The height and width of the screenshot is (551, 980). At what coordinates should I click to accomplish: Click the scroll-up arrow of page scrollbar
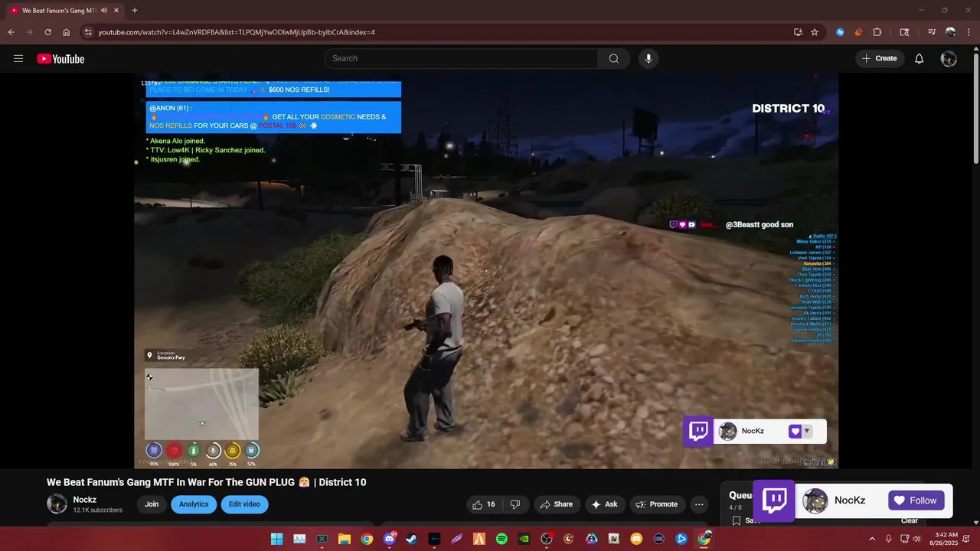[975, 51]
